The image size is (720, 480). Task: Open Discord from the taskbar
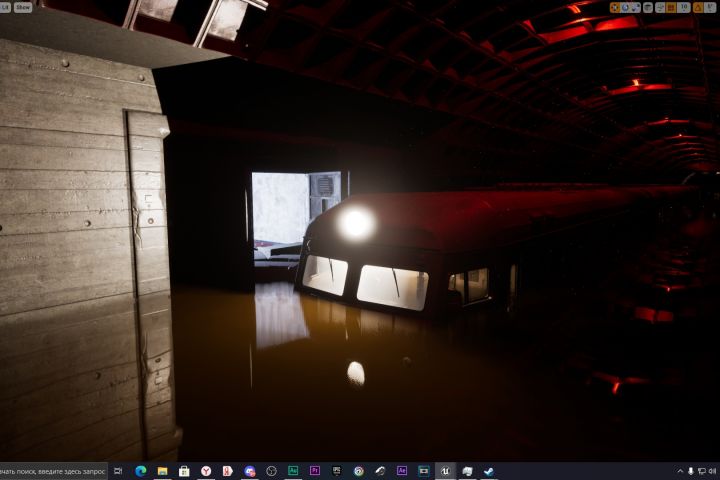[249, 471]
